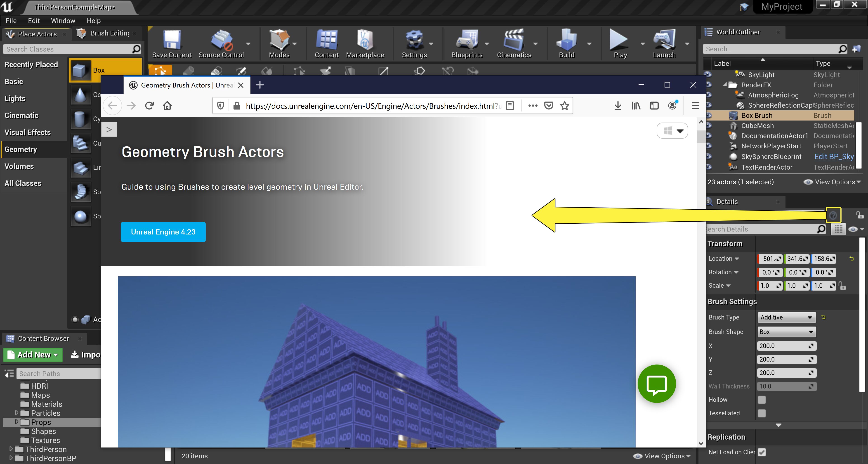This screenshot has height=464, width=868.
Task: Click the Unreal Engine 4.23 button
Action: point(163,232)
